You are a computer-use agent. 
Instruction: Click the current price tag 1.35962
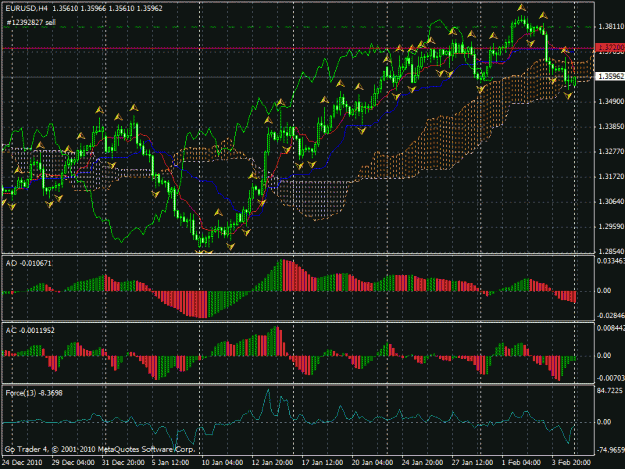(610, 76)
